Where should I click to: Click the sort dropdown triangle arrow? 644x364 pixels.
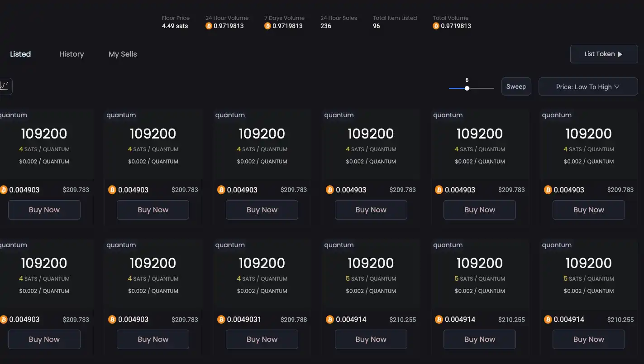click(x=617, y=86)
